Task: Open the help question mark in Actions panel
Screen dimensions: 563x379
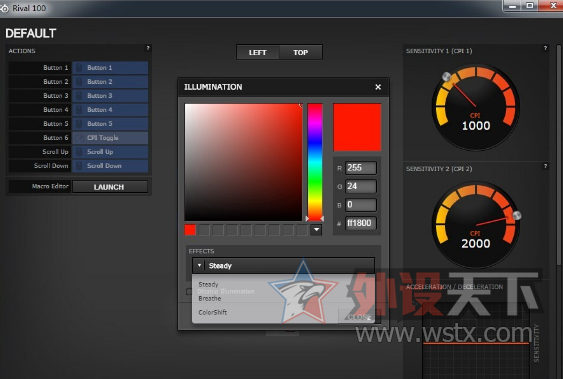Action: click(148, 48)
